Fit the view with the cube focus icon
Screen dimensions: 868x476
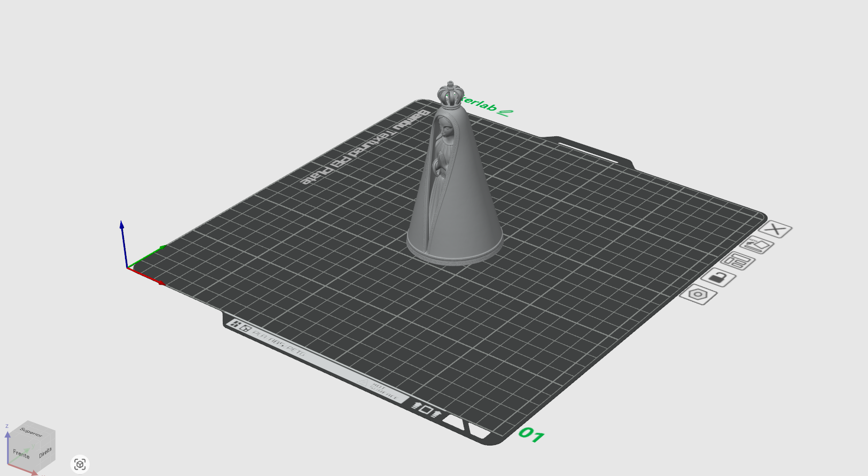[x=80, y=464]
